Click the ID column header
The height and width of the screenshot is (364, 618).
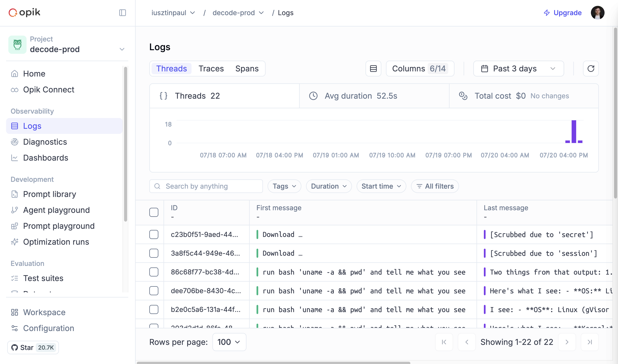tap(174, 208)
